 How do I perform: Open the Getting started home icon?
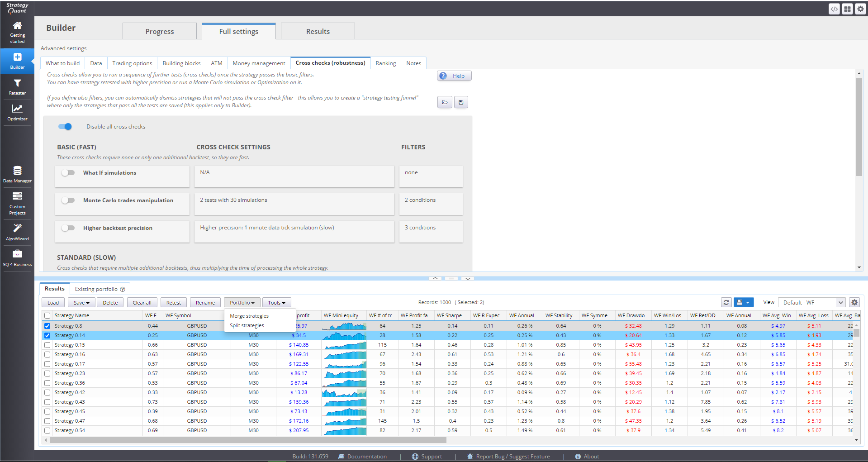tap(17, 25)
